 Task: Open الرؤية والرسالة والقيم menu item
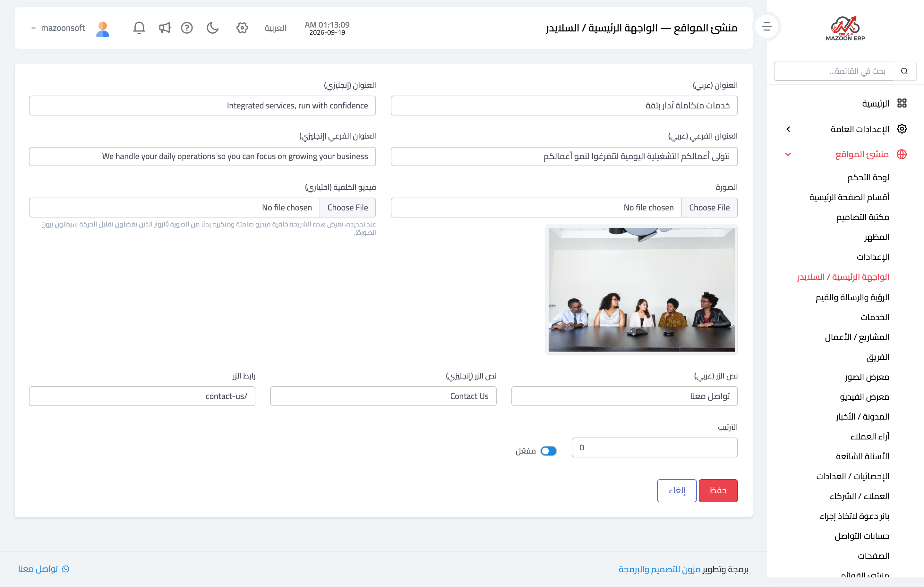pyautogui.click(x=852, y=297)
